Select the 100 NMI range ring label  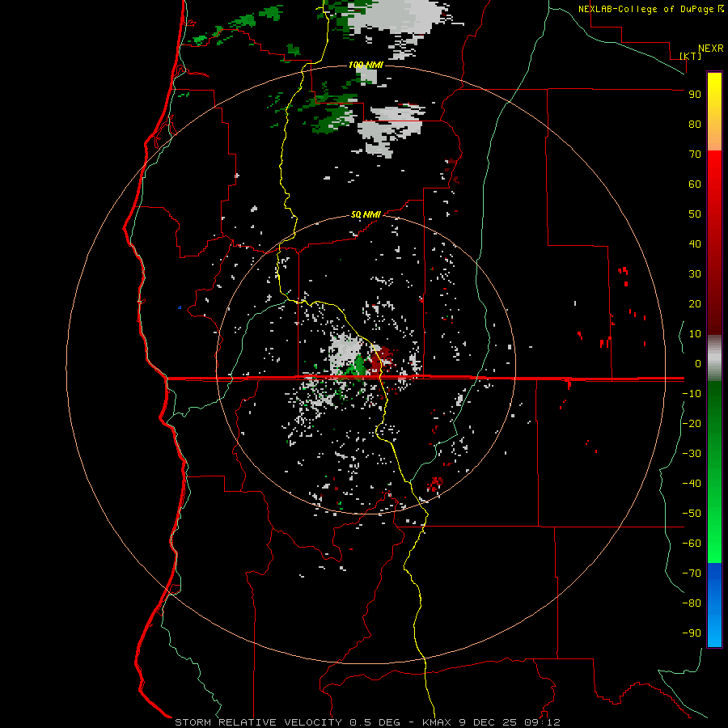(366, 65)
